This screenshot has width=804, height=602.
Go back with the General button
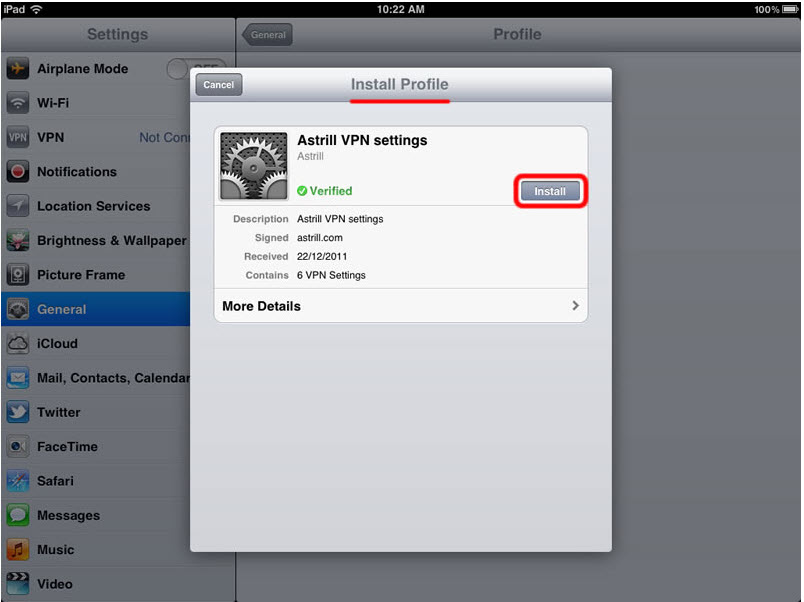click(x=268, y=35)
